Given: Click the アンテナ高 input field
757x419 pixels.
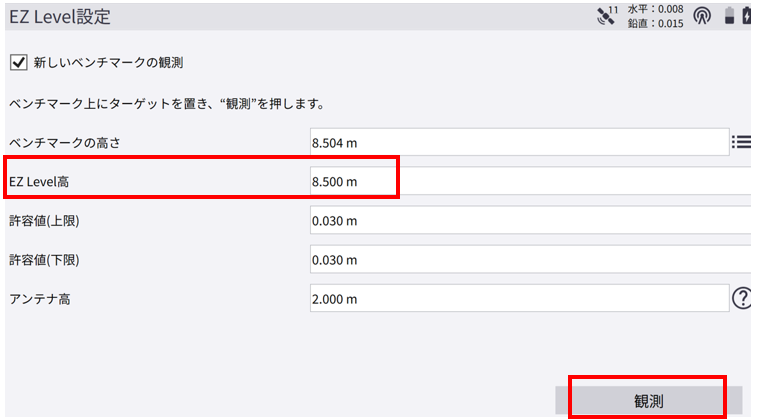Looking at the screenshot, I should pyautogui.click(x=518, y=299).
